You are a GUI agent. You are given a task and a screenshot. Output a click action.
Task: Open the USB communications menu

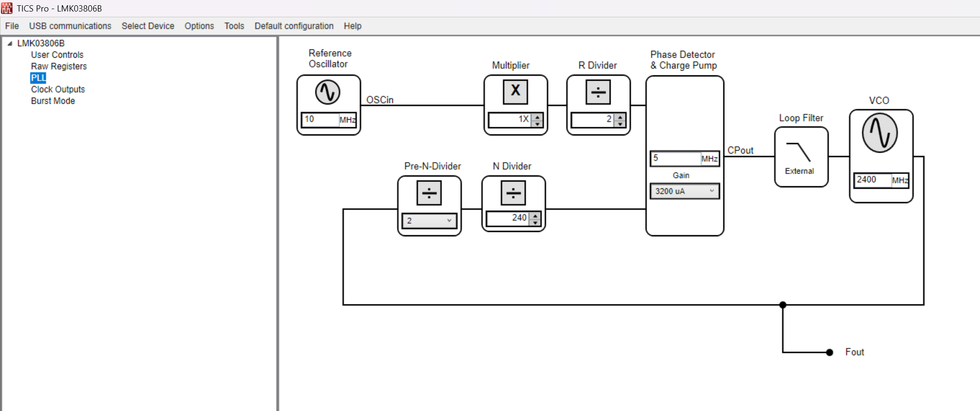point(70,26)
